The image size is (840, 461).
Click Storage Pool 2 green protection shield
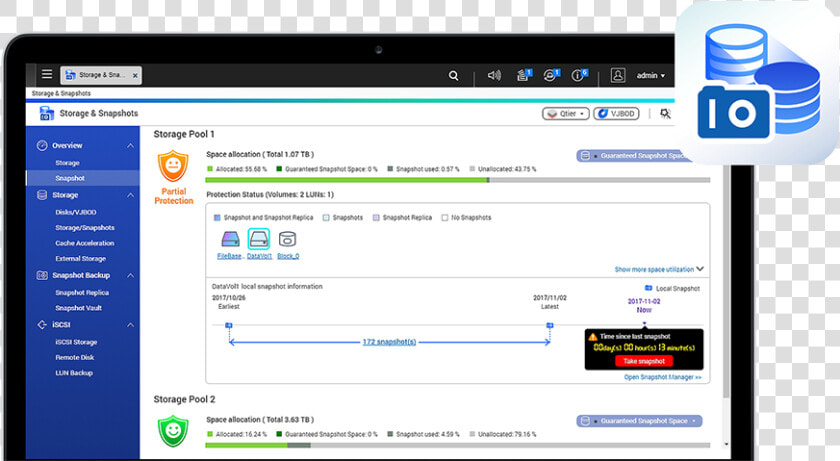point(172,430)
